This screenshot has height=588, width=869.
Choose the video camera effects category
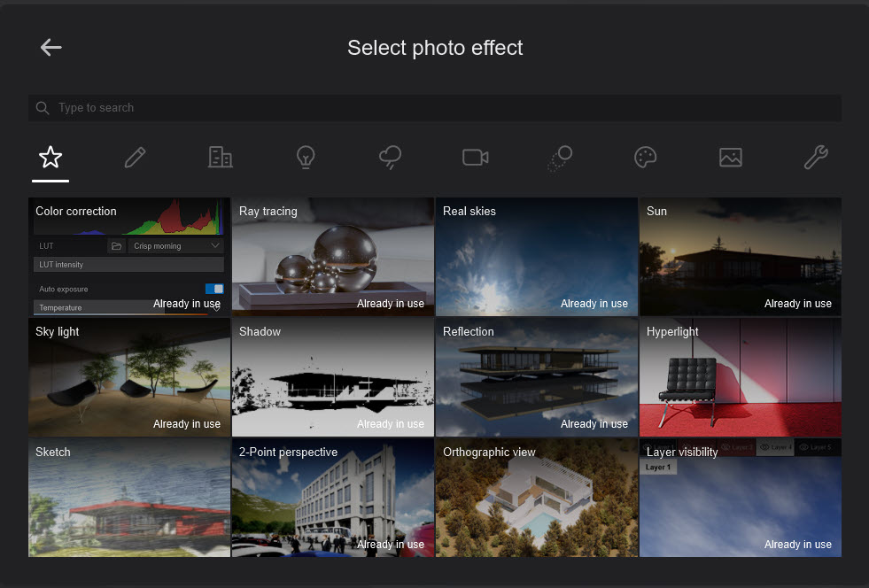coord(475,158)
